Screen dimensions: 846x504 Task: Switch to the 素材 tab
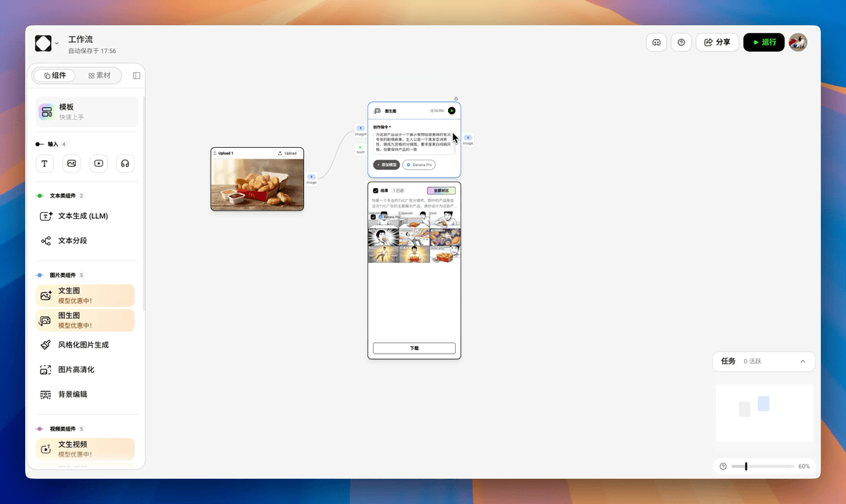coord(99,76)
